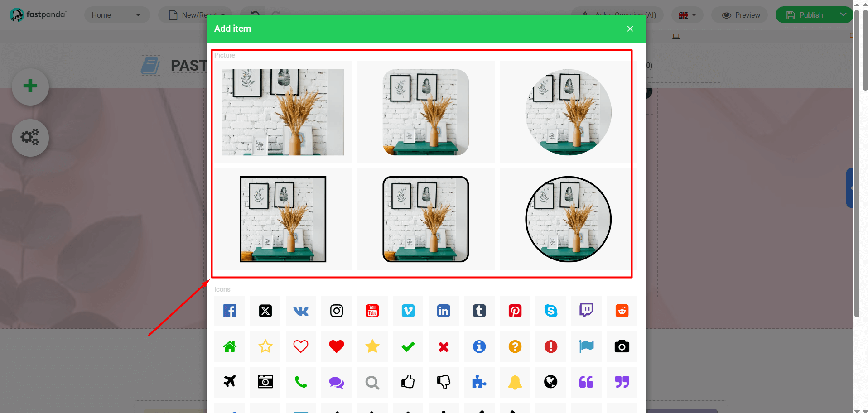Image resolution: width=868 pixels, height=413 pixels.
Task: Choose the Instagram icon
Action: click(x=337, y=311)
